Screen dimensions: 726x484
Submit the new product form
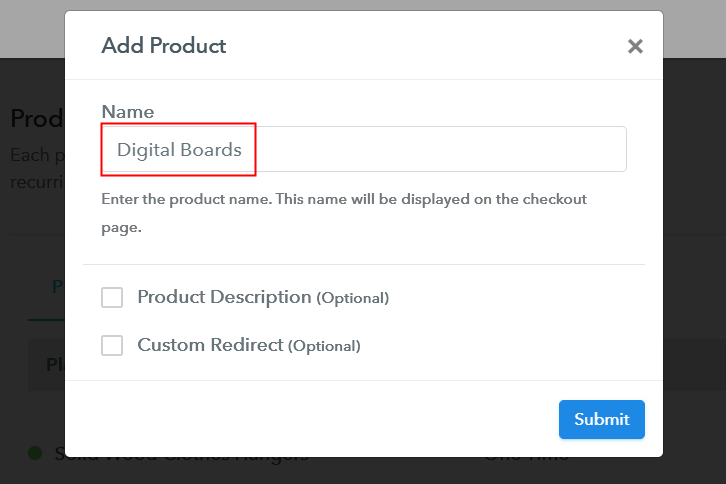(601, 419)
